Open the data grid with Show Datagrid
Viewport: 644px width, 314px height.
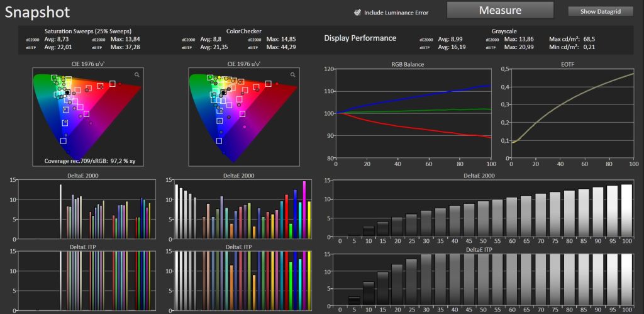coord(600,11)
